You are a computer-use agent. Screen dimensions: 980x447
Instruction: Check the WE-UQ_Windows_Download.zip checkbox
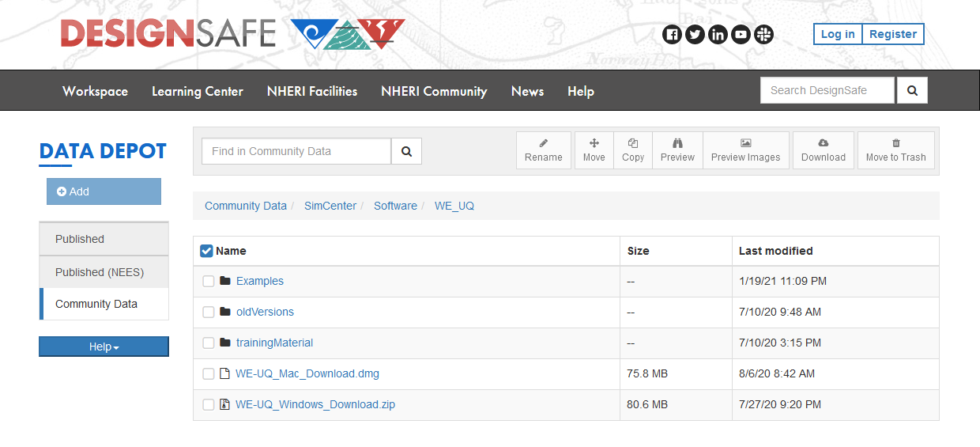click(209, 404)
